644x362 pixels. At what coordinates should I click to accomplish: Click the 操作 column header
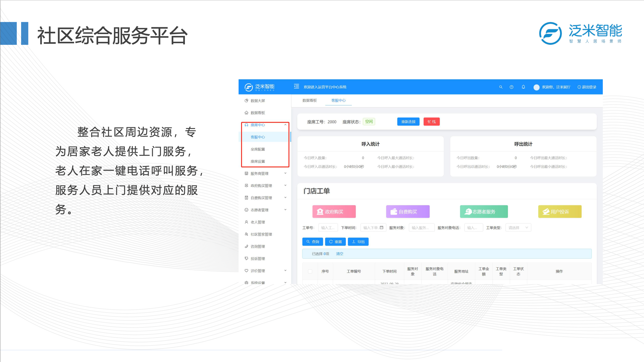(559, 271)
